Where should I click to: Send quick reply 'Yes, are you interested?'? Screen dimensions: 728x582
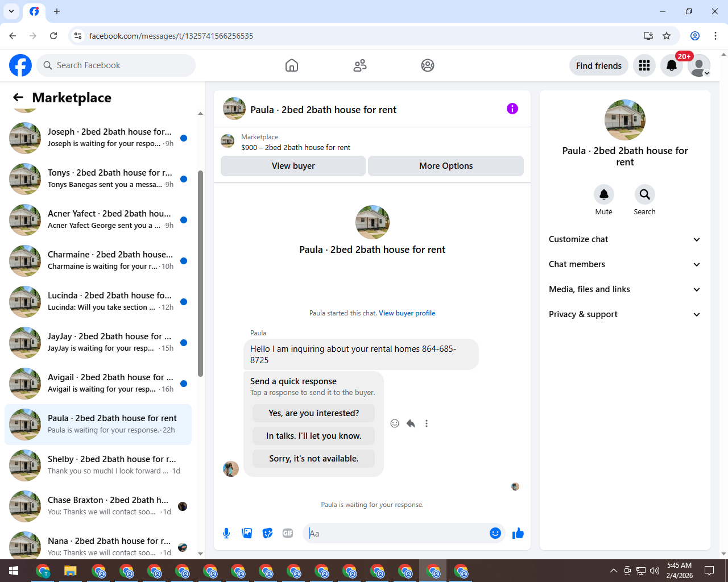tap(314, 413)
